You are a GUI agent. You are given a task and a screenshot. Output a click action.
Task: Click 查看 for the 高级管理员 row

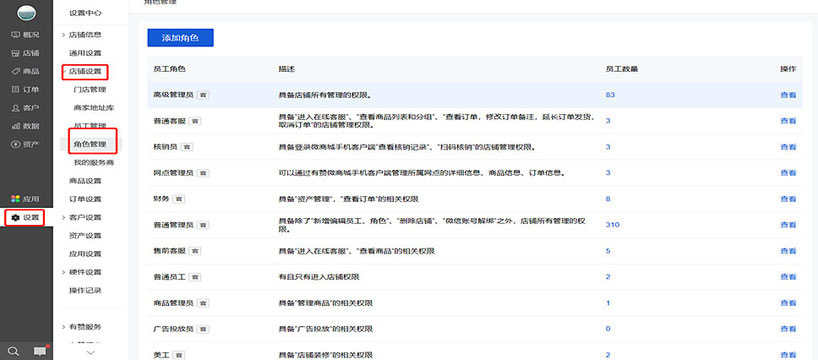[788, 95]
